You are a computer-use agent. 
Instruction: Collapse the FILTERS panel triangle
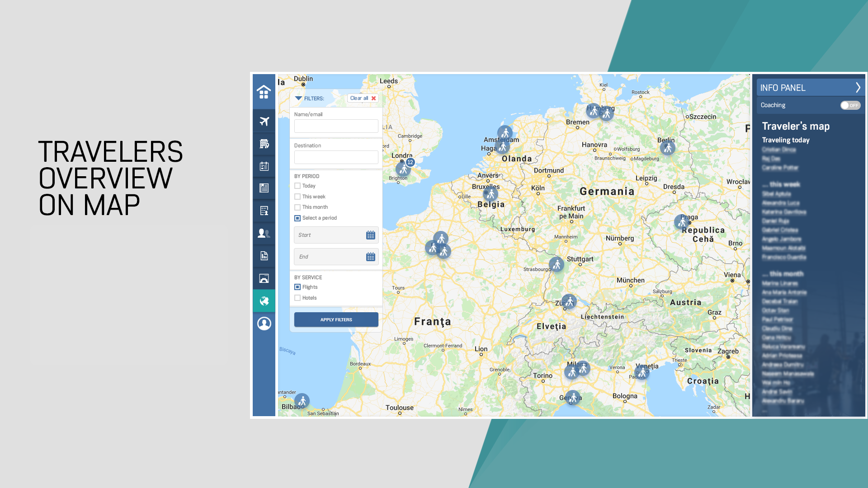pyautogui.click(x=298, y=98)
